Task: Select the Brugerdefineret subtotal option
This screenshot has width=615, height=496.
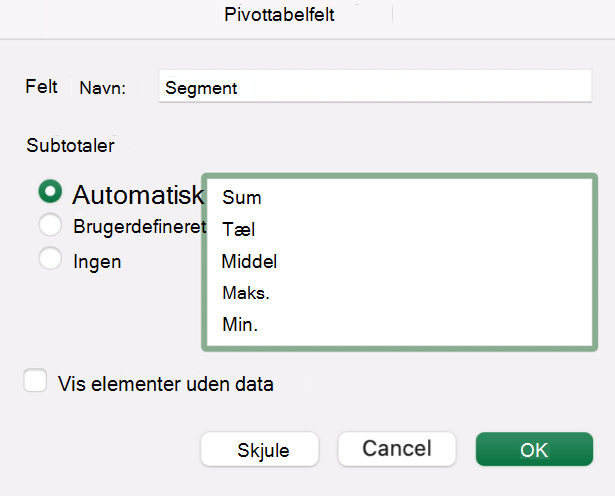Action: click(x=50, y=225)
